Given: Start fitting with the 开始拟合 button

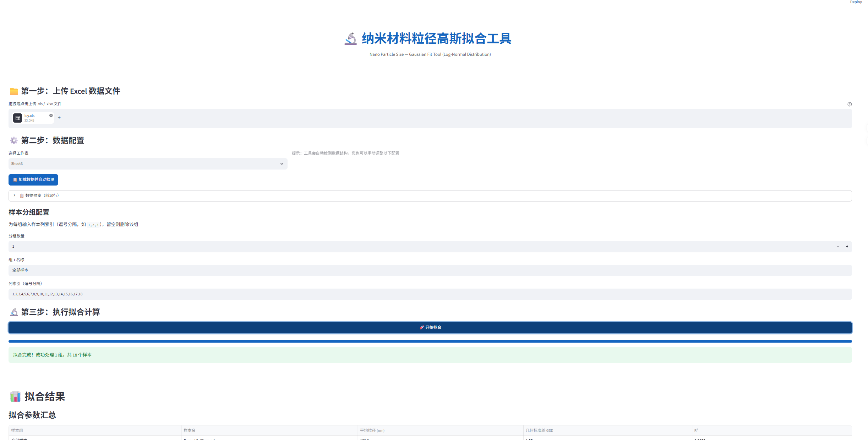Looking at the screenshot, I should pyautogui.click(x=430, y=328).
